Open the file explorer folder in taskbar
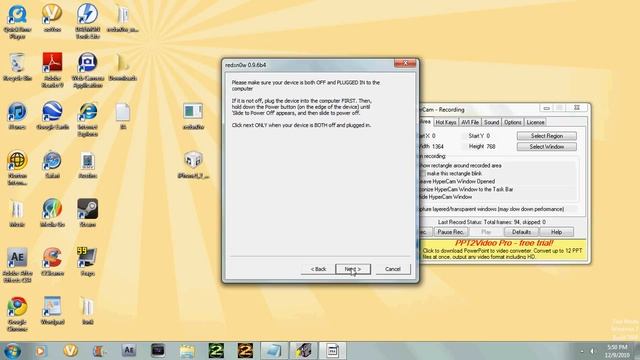640x360 pixels. click(x=187, y=351)
